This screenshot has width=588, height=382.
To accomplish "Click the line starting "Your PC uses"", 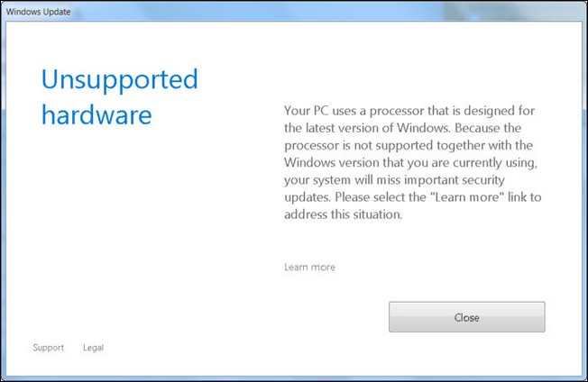I will click(409, 111).
